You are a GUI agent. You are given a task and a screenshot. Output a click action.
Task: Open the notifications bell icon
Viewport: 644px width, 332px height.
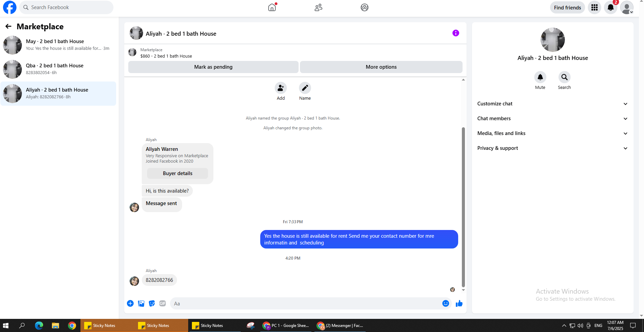[x=611, y=7]
